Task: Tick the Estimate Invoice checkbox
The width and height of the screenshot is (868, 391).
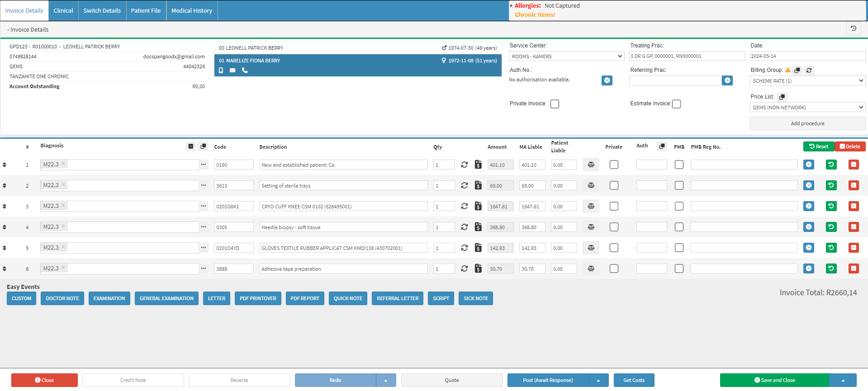Action: coord(676,104)
